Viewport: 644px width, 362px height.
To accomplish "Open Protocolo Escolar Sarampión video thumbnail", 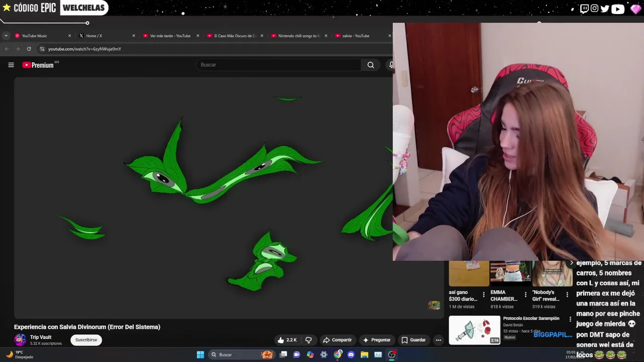I will click(x=474, y=330).
